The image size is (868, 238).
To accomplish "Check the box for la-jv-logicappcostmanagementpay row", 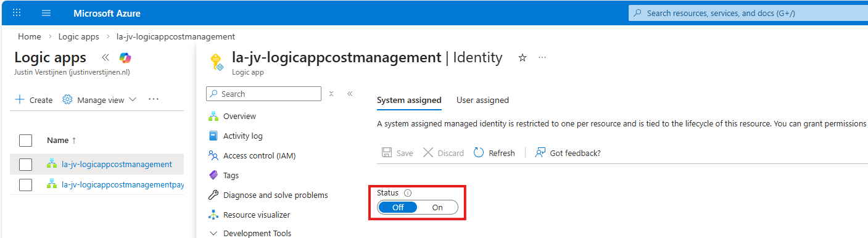I will pos(25,184).
